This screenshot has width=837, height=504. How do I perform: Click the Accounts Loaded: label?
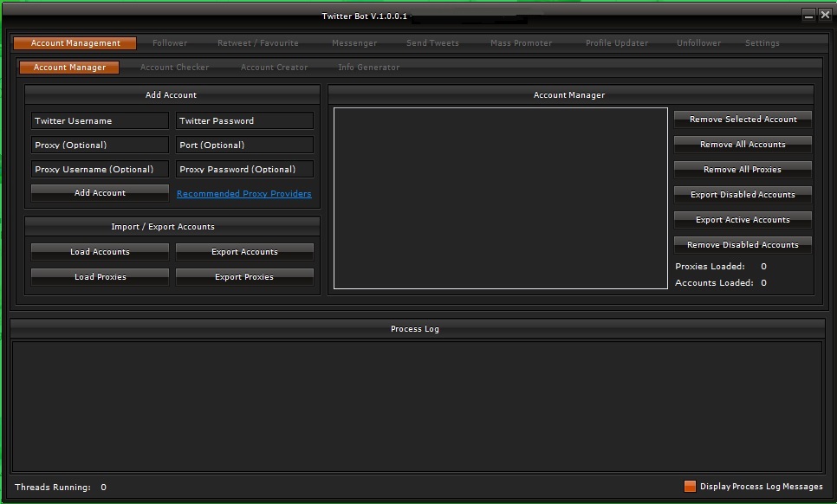714,282
